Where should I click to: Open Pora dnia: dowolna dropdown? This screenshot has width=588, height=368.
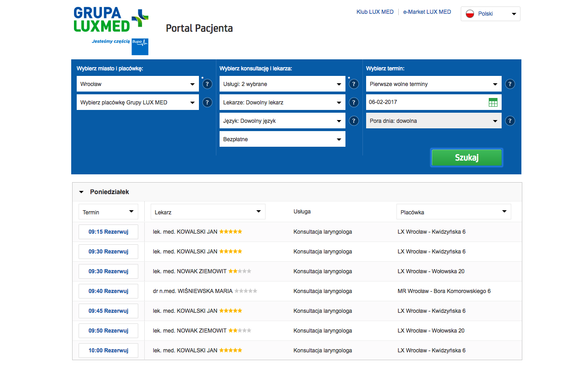coord(434,121)
